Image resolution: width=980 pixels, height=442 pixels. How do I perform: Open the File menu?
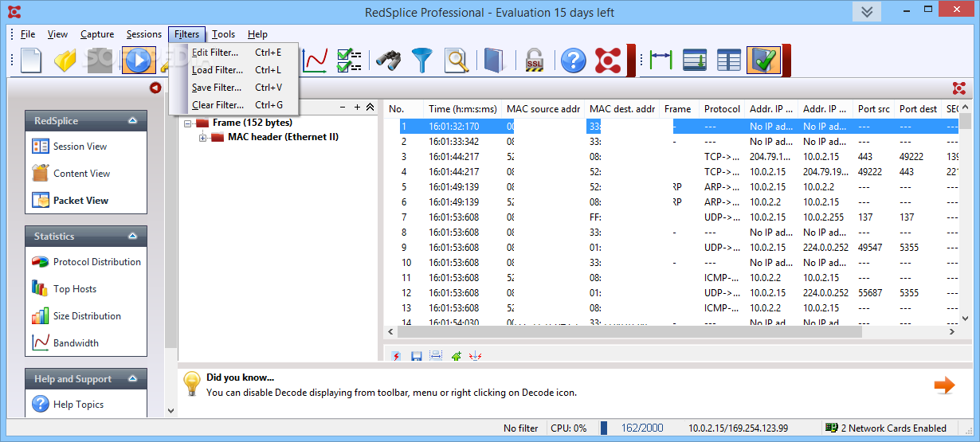(x=28, y=34)
